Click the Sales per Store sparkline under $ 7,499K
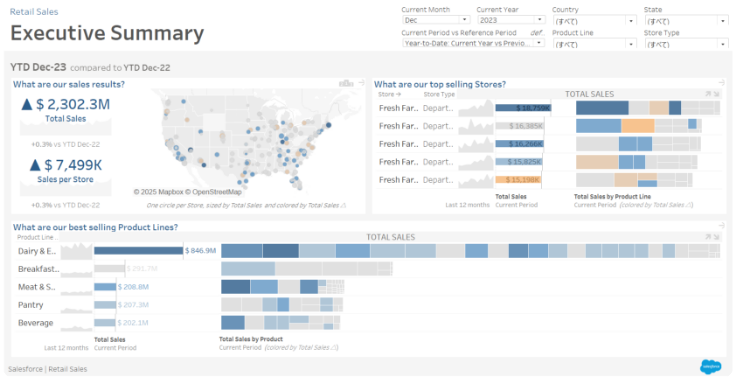Viewport: 736px width, 381px height. click(x=66, y=188)
